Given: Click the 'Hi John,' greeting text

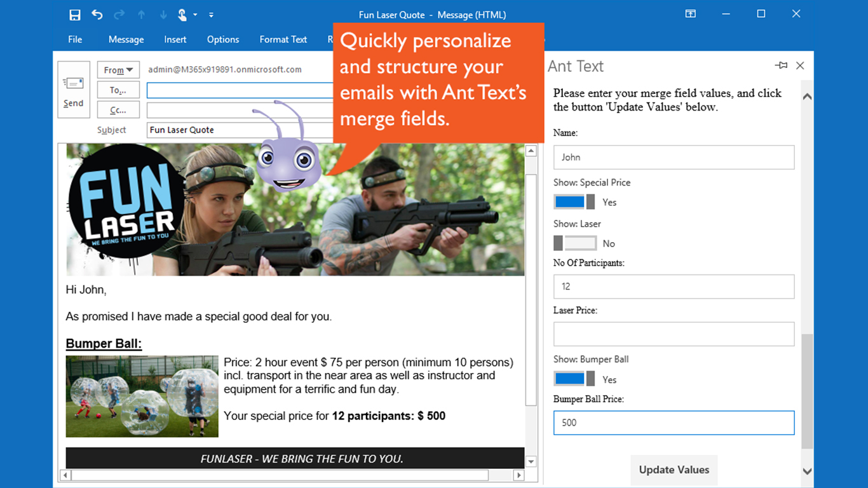Looking at the screenshot, I should [x=86, y=290].
